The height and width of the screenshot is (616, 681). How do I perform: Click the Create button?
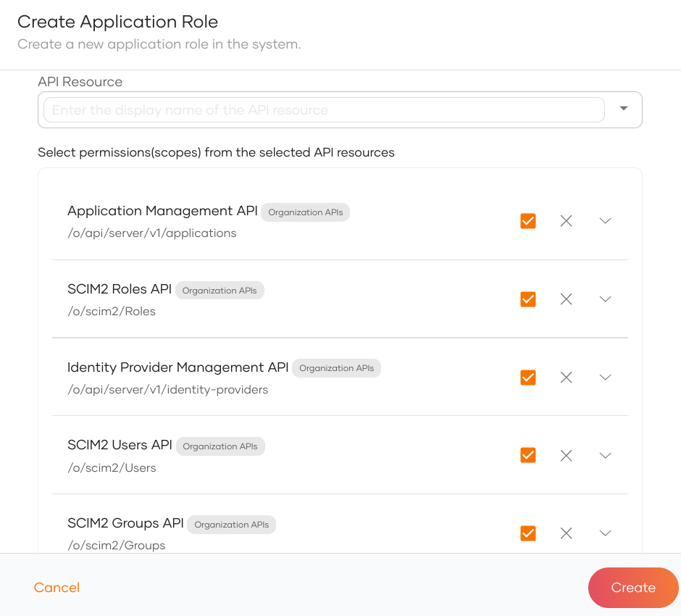633,588
